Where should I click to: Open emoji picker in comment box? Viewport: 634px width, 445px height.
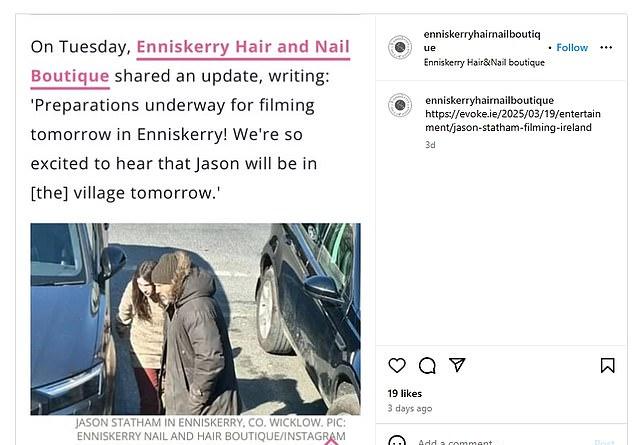click(397, 441)
